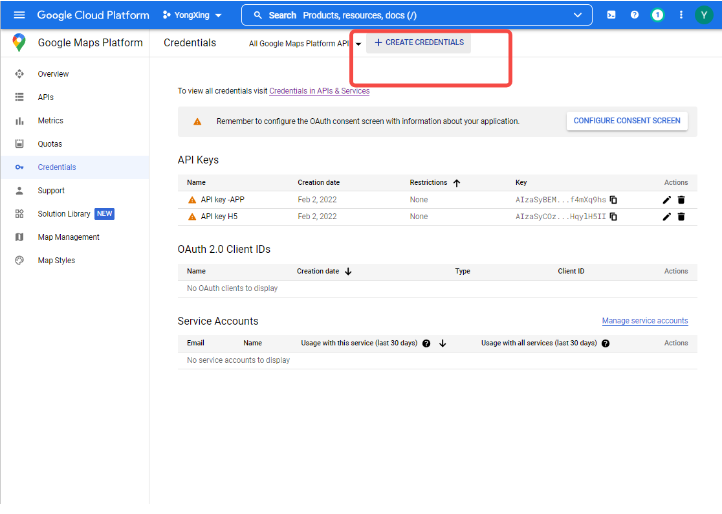Click the Google Maps Platform pin logo
This screenshot has height=514, width=722.
coord(19,42)
